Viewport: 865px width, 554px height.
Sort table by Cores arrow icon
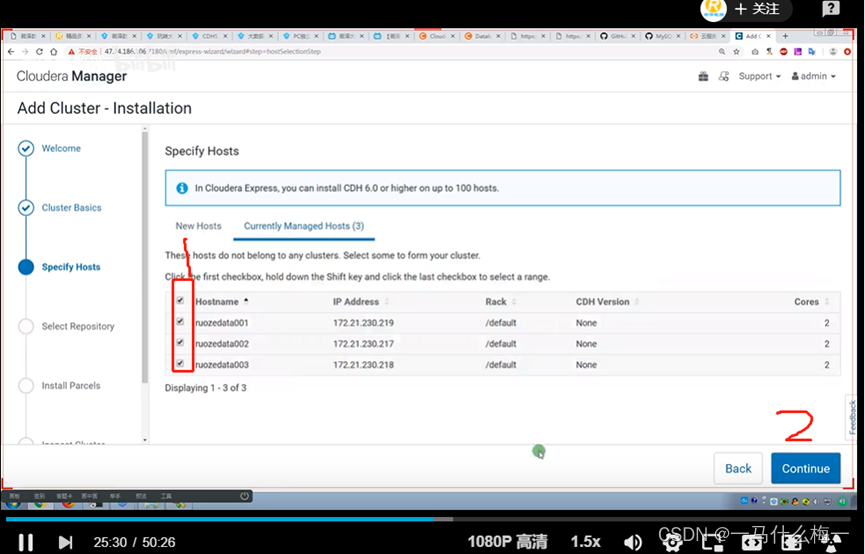[x=826, y=301]
